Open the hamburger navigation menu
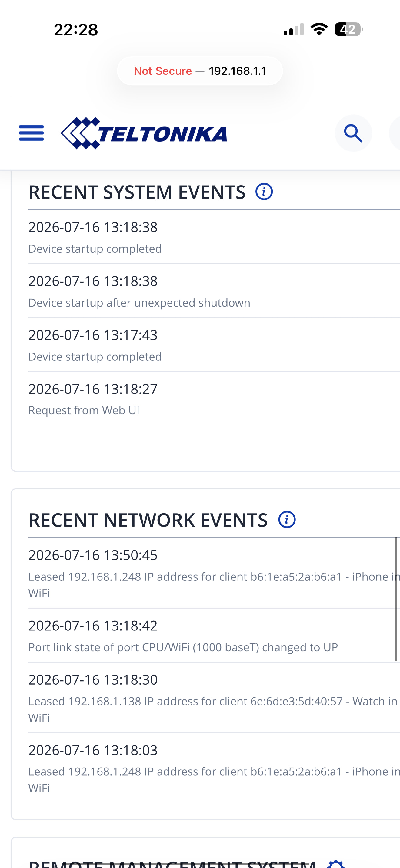Viewport: 400px width, 868px height. [x=32, y=133]
